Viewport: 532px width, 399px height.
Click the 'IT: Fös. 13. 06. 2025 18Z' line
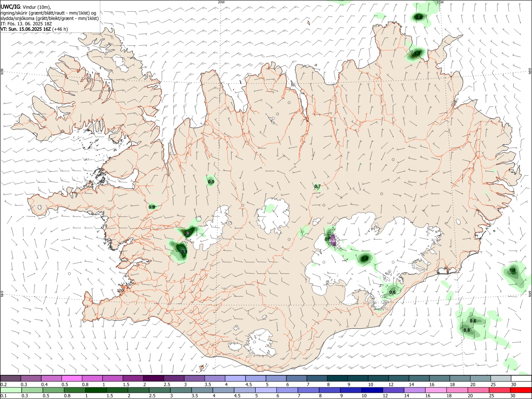(x=26, y=24)
